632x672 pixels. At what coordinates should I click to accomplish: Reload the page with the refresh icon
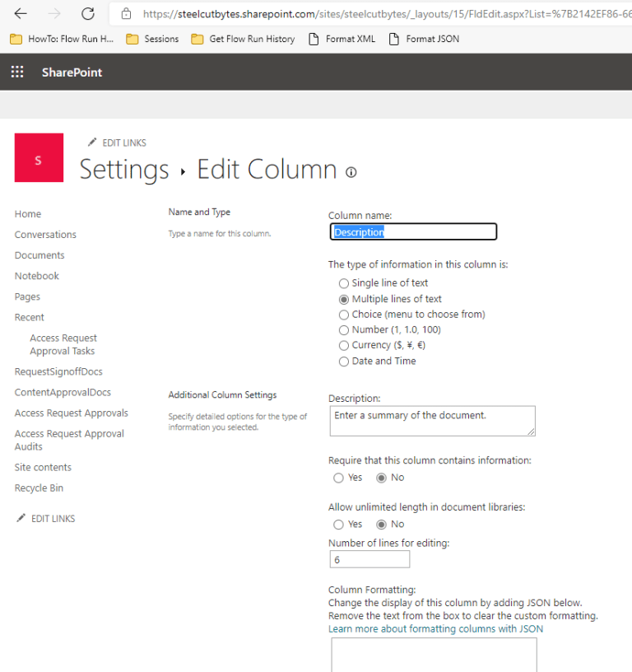click(88, 13)
